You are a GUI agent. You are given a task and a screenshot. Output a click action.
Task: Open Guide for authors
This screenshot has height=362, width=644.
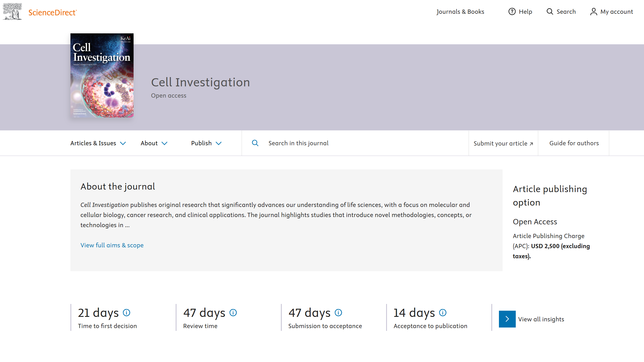point(574,143)
